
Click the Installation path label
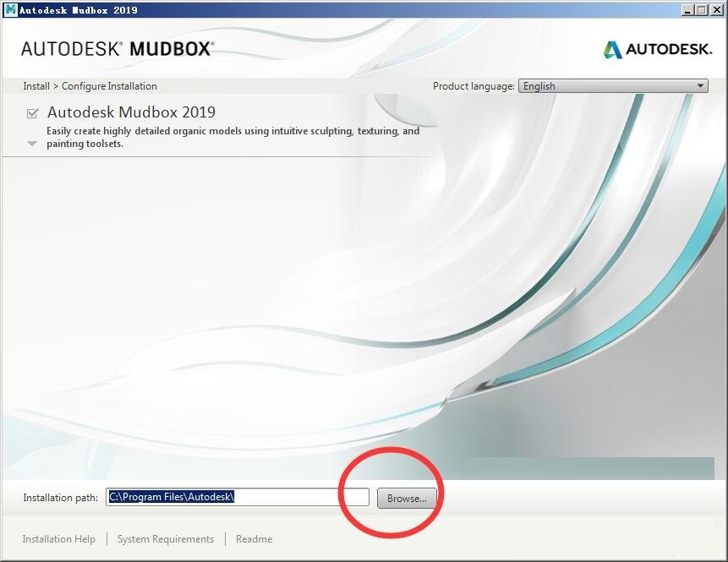[60, 498]
